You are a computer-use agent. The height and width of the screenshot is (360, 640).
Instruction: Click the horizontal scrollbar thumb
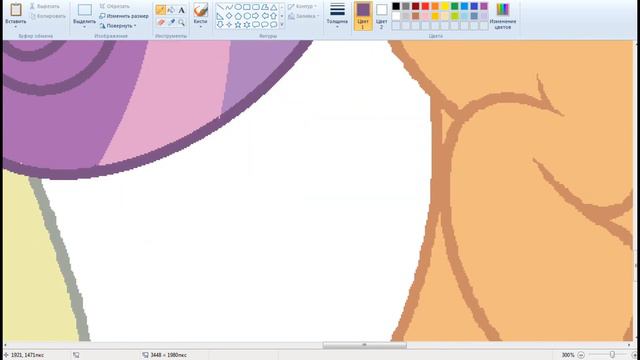[x=364, y=345]
